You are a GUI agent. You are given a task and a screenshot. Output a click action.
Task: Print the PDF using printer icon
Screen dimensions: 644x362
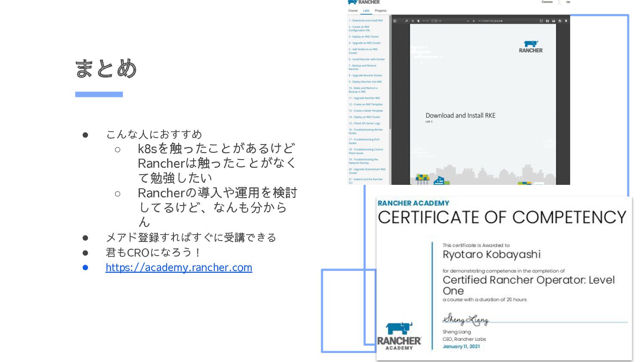pos(553,21)
